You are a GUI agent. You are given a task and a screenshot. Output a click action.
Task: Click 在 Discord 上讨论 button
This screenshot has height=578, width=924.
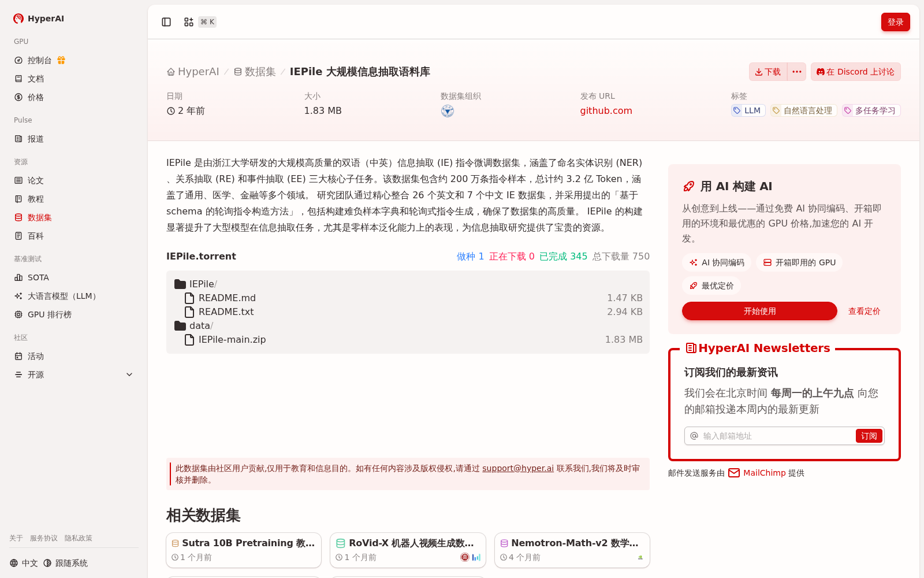click(x=856, y=72)
